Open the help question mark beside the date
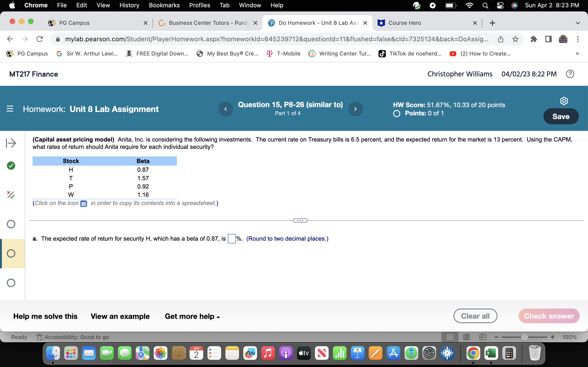The width and height of the screenshot is (588, 367). [x=570, y=74]
